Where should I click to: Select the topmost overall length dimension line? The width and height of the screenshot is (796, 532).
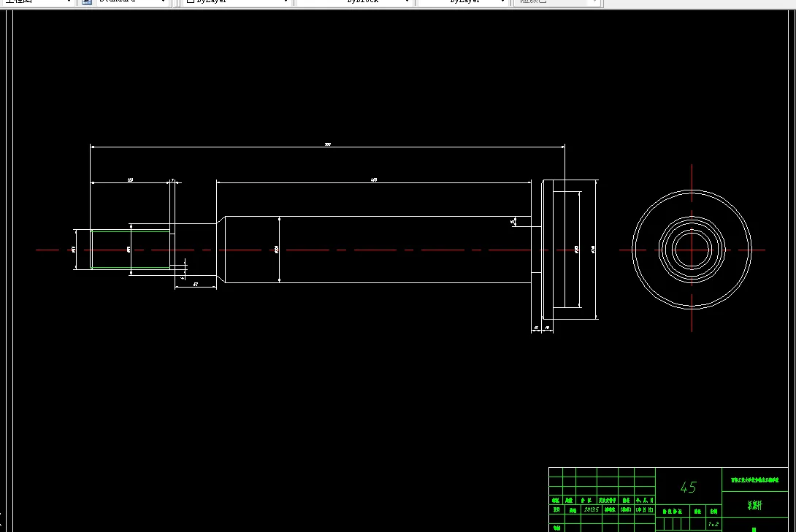327,147
